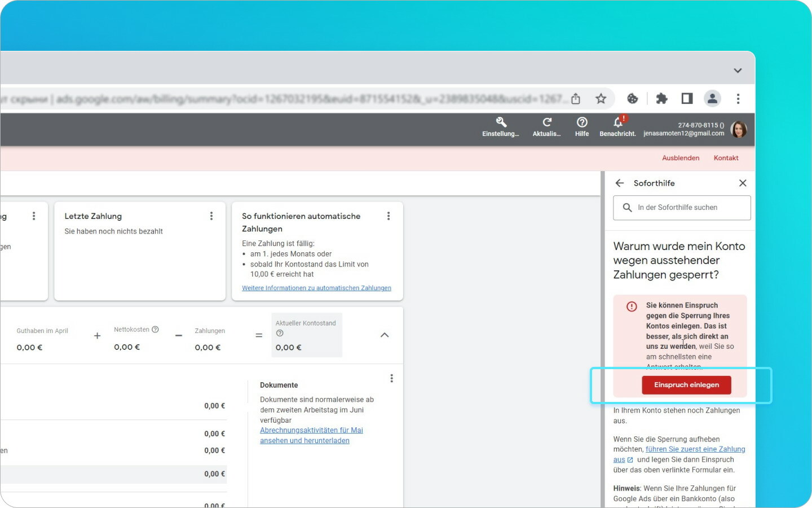This screenshot has width=812, height=508.
Task: Open Letzte Zahlung card options menu
Action: coord(211,216)
